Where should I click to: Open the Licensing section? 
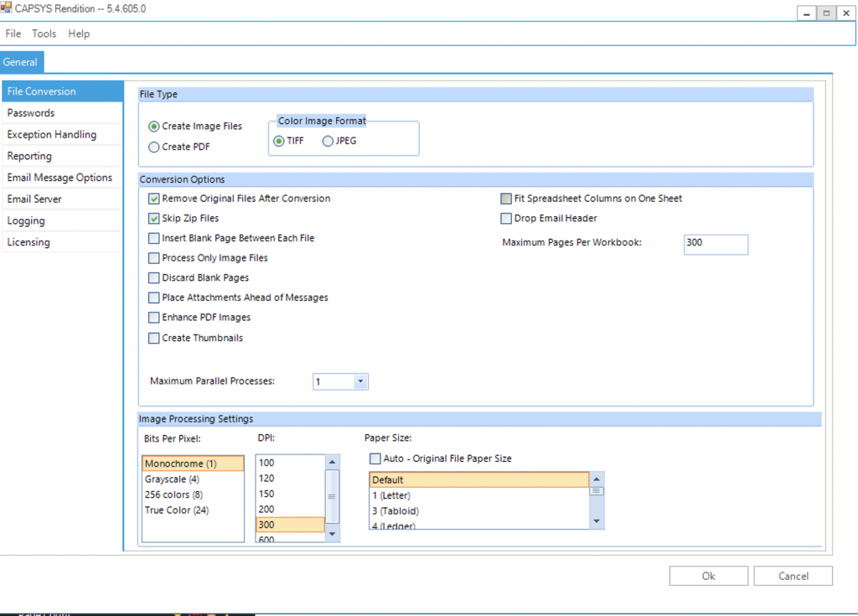coord(62,242)
